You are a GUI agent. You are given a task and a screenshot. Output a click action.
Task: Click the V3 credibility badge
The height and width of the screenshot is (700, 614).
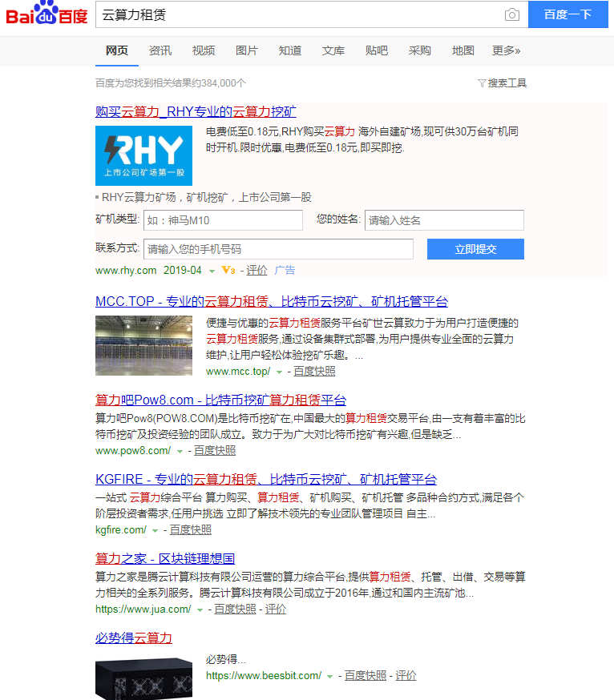coord(228,270)
